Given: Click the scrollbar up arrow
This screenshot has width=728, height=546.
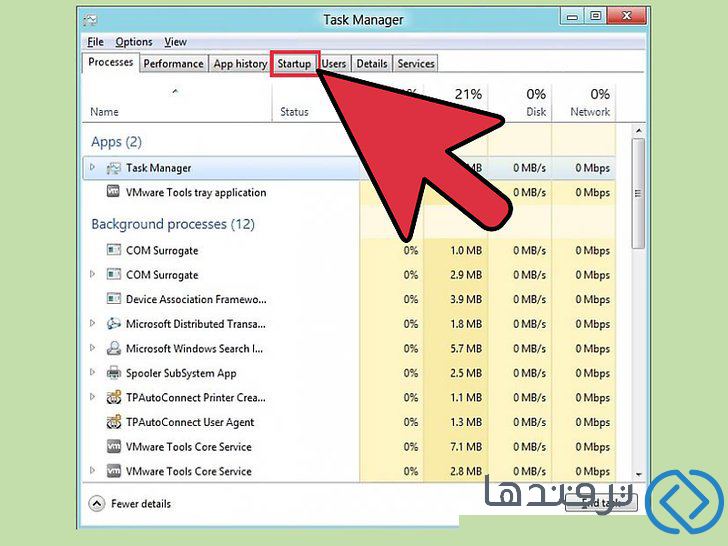Looking at the screenshot, I should coord(638,131).
